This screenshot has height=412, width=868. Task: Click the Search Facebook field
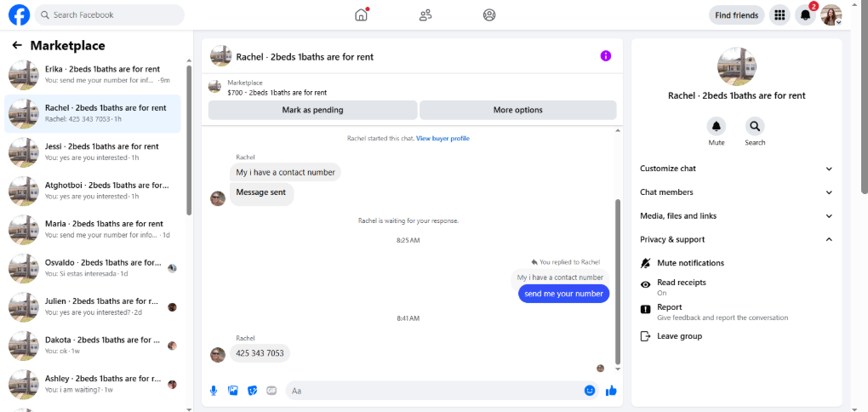[109, 15]
